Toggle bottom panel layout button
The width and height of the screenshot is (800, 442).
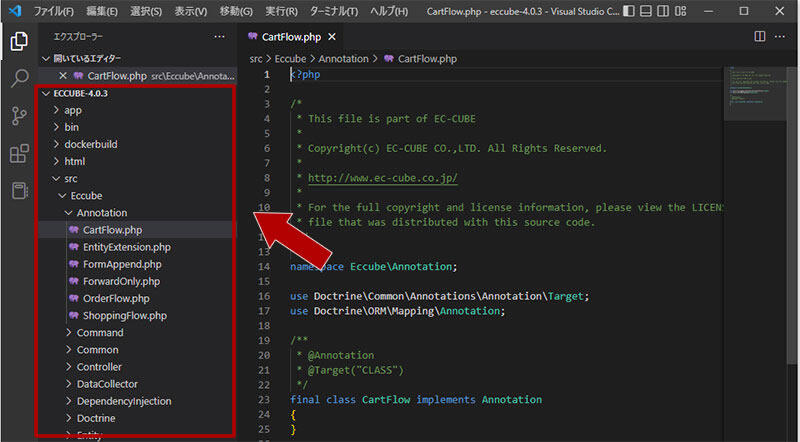point(646,11)
